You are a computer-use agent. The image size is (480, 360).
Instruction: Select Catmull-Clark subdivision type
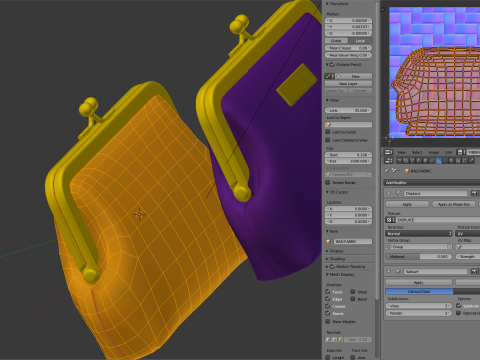419,291
